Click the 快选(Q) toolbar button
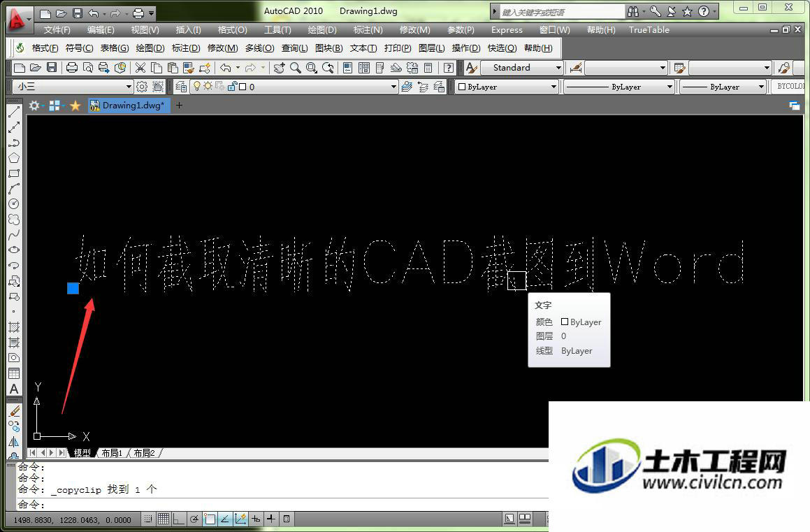The image size is (810, 532). tap(502, 48)
